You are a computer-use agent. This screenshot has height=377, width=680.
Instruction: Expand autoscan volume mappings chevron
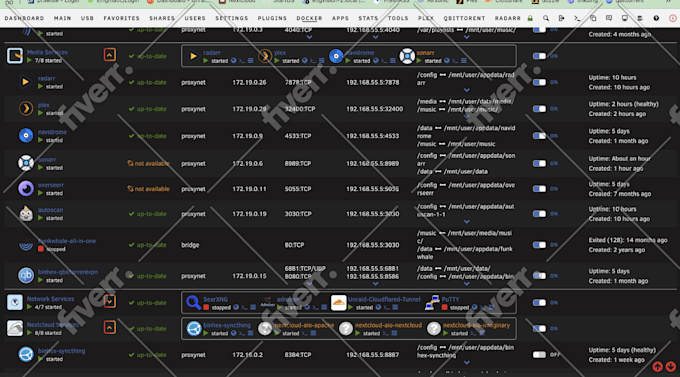click(466, 222)
